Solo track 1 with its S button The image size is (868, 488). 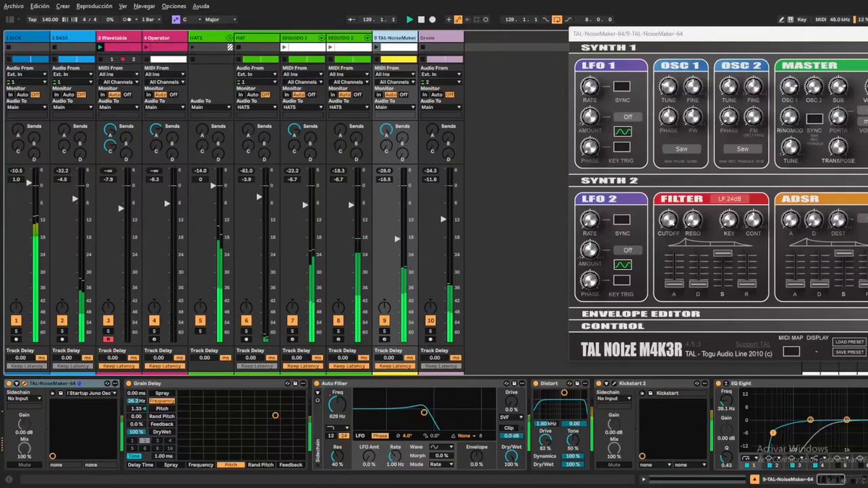[16, 330]
